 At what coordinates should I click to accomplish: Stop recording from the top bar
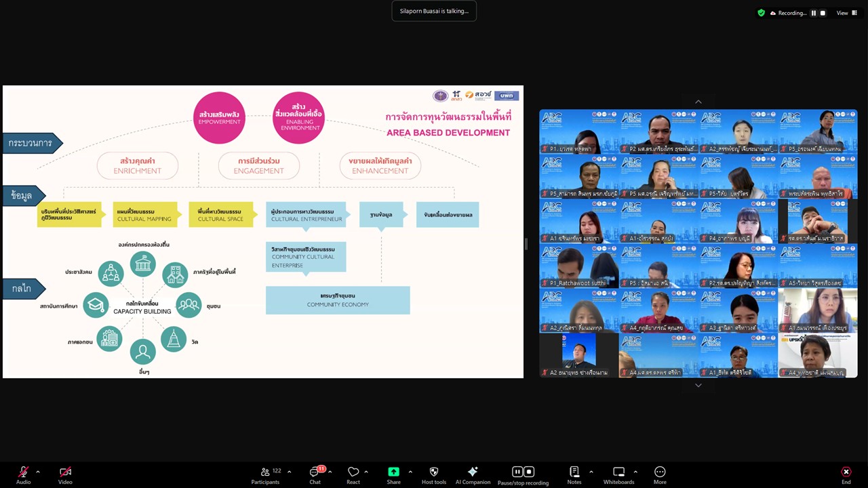[823, 13]
